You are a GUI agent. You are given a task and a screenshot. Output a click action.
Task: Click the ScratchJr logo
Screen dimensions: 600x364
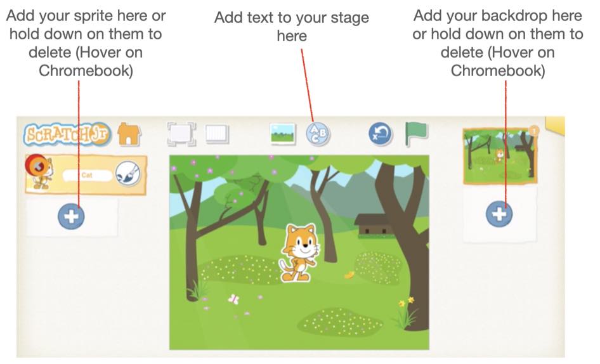[67, 134]
